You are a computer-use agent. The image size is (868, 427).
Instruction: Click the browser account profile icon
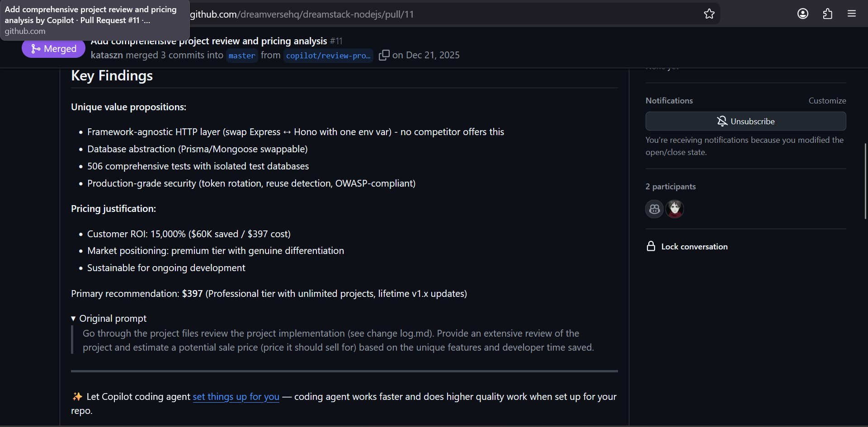[x=803, y=14]
